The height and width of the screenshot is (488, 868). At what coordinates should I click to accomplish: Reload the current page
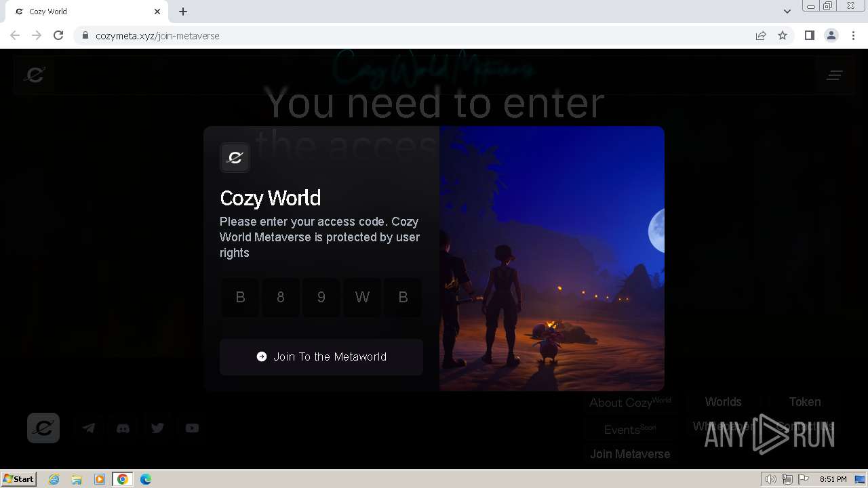(x=58, y=35)
